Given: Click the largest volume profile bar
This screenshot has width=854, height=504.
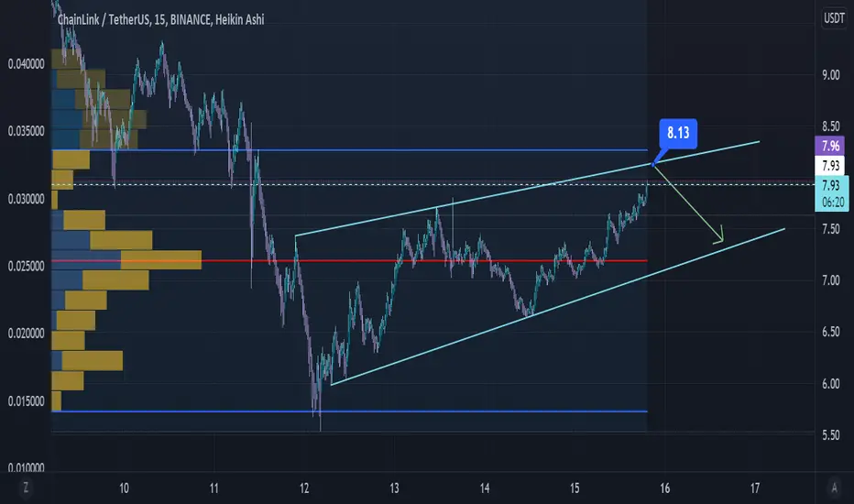Looking at the screenshot, I should (x=126, y=260).
